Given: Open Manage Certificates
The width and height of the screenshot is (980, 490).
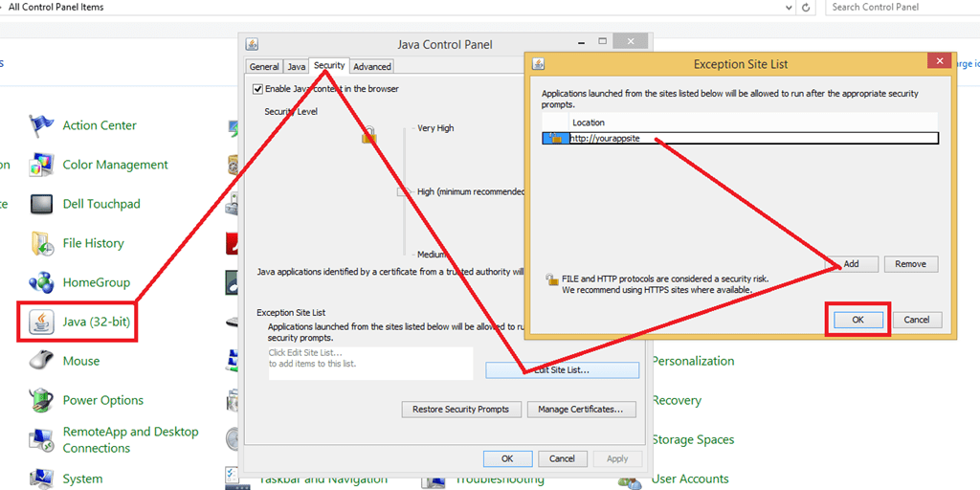Looking at the screenshot, I should tap(582, 410).
